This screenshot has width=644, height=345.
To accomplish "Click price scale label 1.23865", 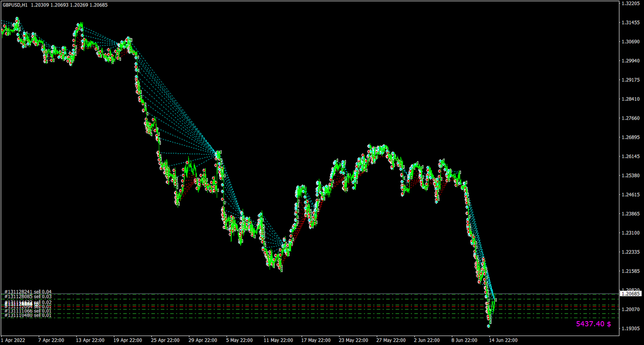I will (630, 214).
